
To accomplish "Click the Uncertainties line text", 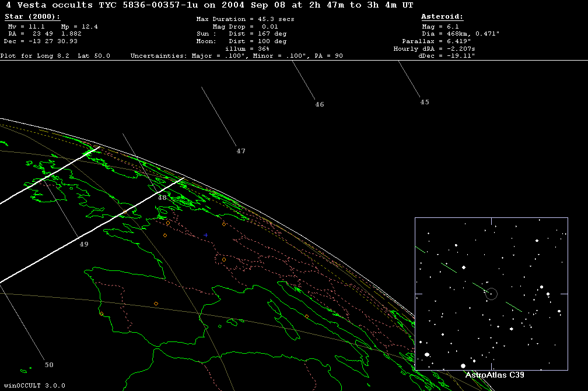I will point(236,56).
